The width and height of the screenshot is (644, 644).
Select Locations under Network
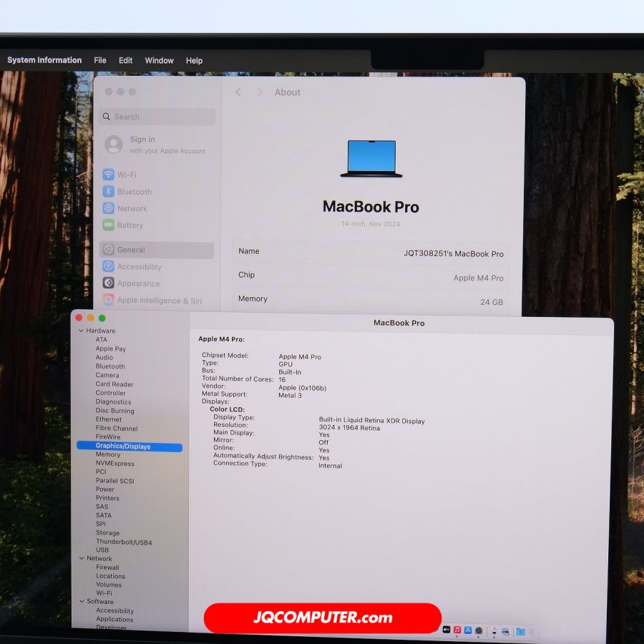click(110, 576)
